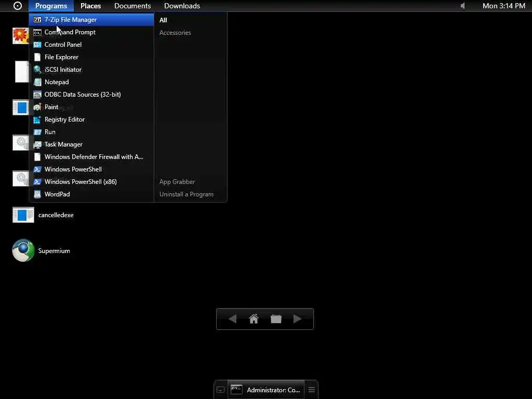Image resolution: width=532 pixels, height=399 pixels.
Task: Open the Programs menu
Action: [x=51, y=6]
